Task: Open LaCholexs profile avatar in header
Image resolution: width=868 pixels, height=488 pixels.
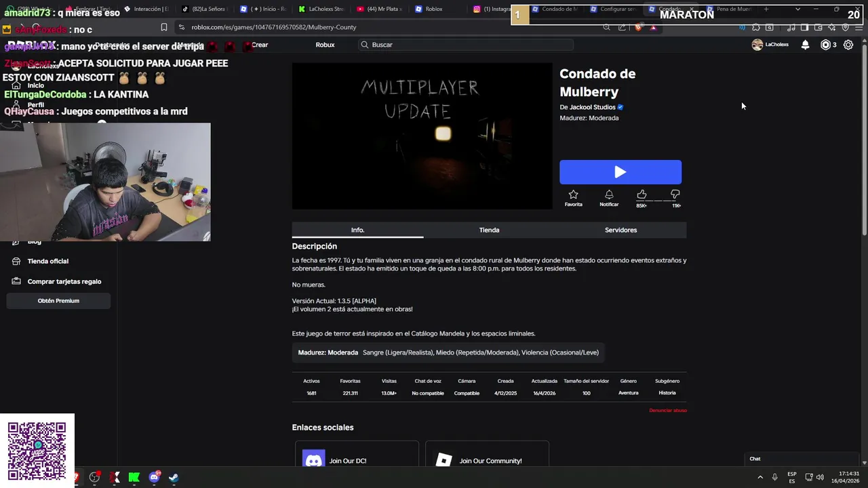Action: point(757,45)
